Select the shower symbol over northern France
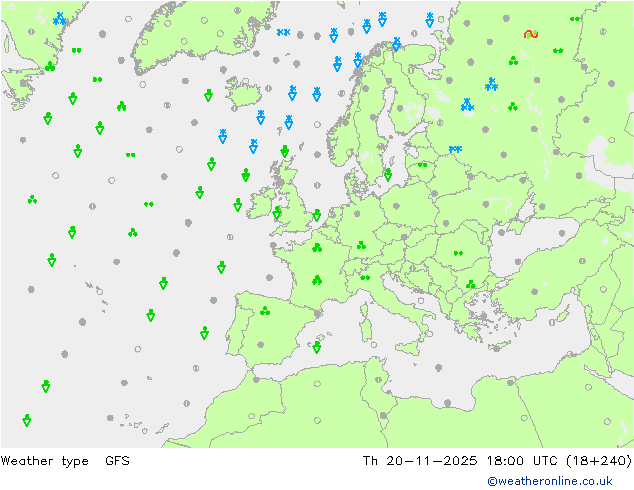The height and width of the screenshot is (490, 634). pos(317,247)
